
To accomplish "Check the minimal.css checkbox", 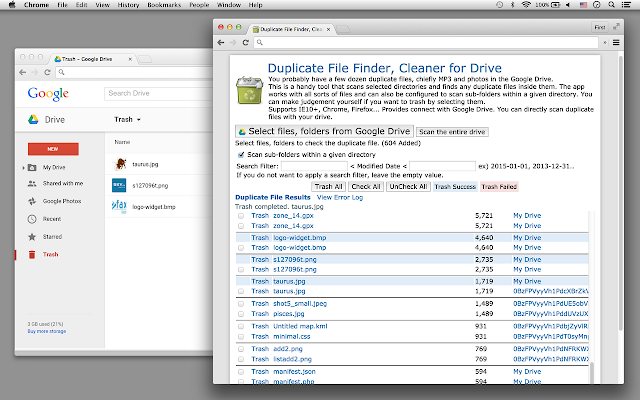I will 241,337.
